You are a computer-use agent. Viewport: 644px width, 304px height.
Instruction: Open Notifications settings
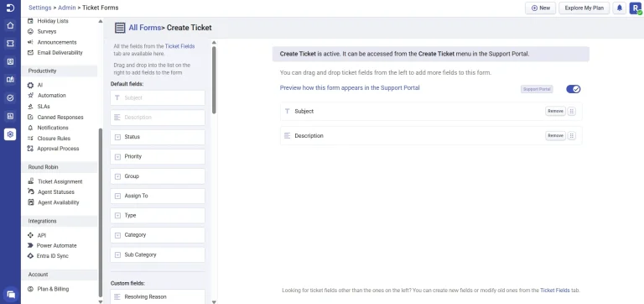point(53,128)
